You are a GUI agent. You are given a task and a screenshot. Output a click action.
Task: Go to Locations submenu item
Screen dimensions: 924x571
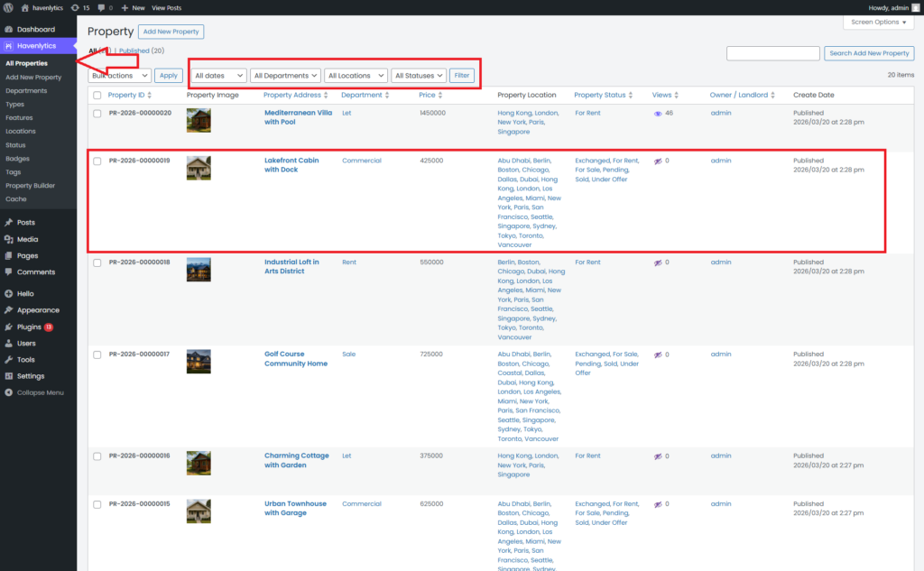[21, 131]
